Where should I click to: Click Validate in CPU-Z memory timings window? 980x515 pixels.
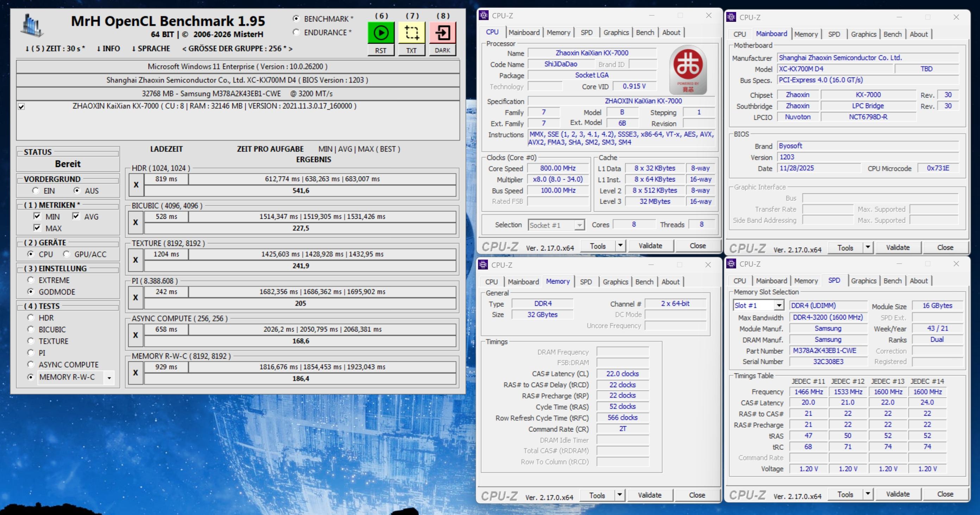click(x=649, y=495)
